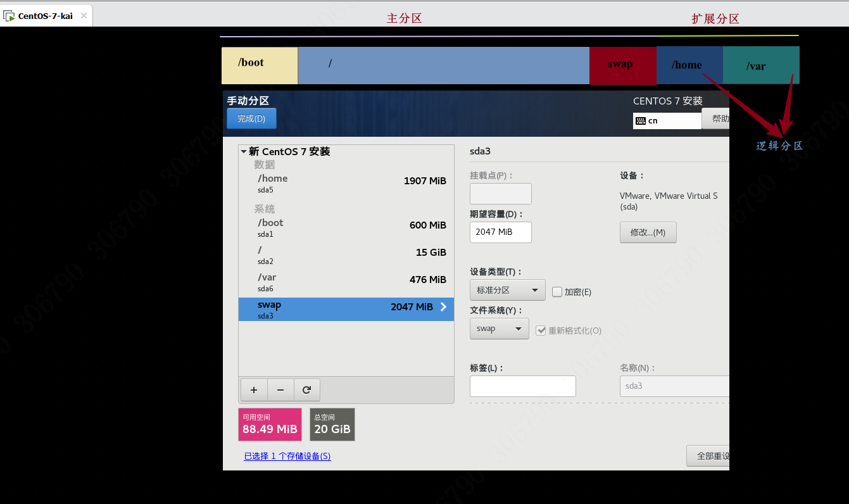The height and width of the screenshot is (504, 849).
Task: Add a new partition with the plus icon
Action: point(253,389)
